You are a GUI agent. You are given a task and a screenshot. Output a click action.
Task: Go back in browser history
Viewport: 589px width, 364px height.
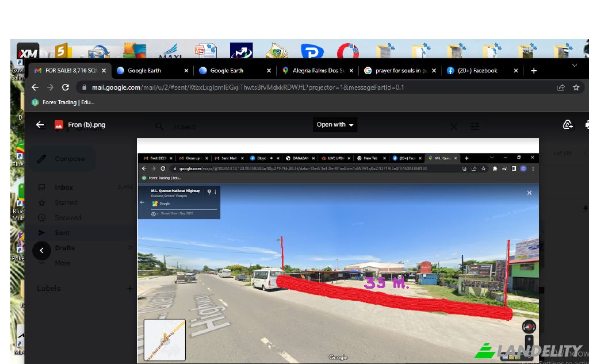pos(35,87)
